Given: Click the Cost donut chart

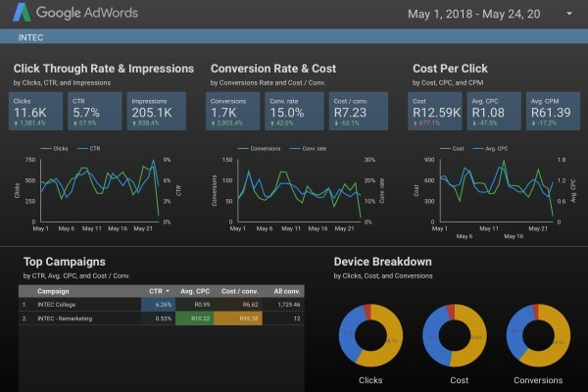Looking at the screenshot, I should click(x=455, y=335).
